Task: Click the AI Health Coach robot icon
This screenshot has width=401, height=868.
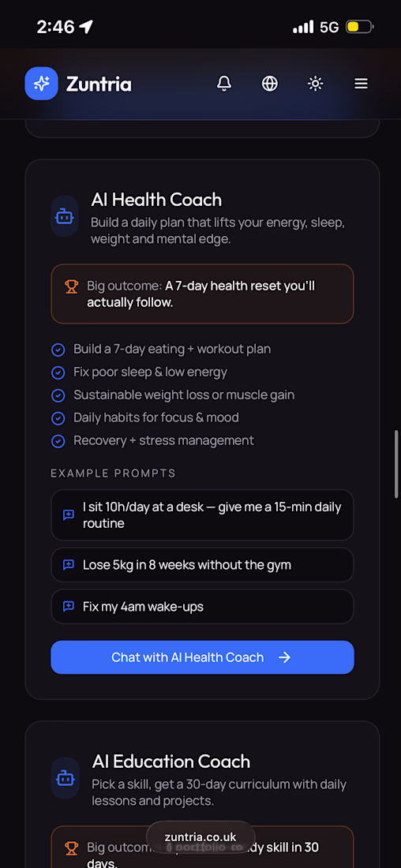Action: tap(65, 217)
